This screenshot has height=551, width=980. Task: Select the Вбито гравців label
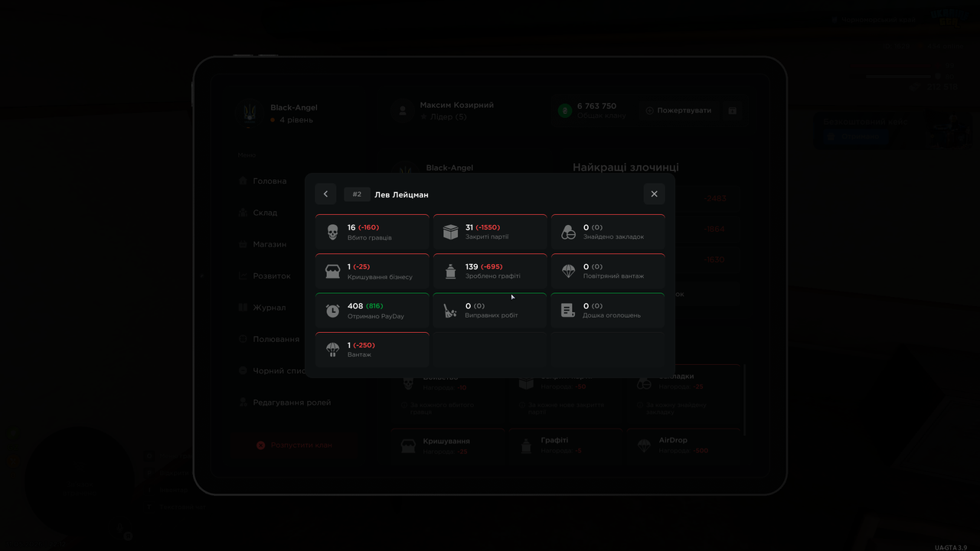[x=369, y=238]
